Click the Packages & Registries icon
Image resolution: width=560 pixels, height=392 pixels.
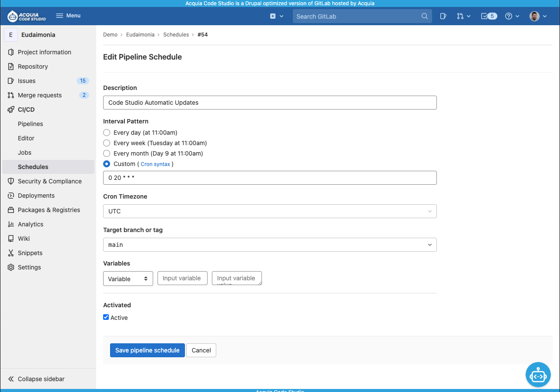11,210
